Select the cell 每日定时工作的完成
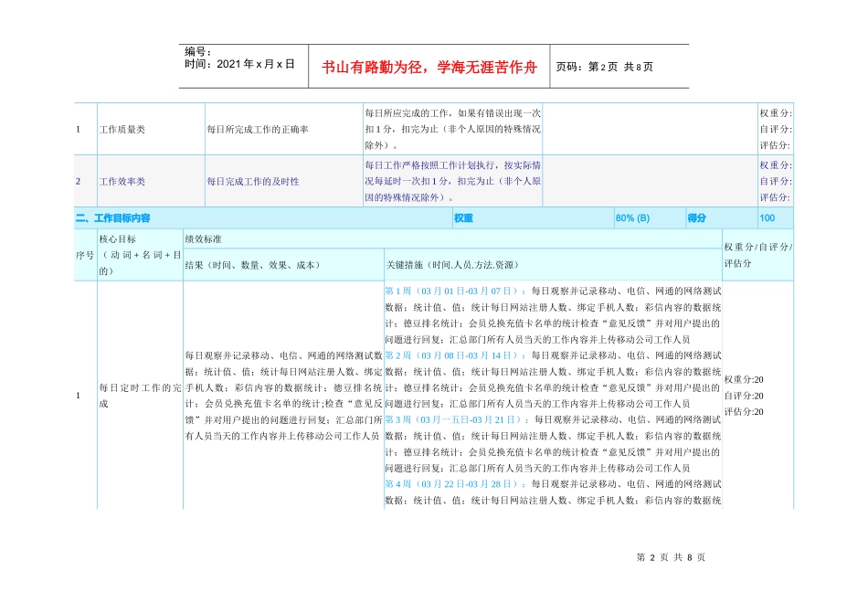 pos(140,396)
